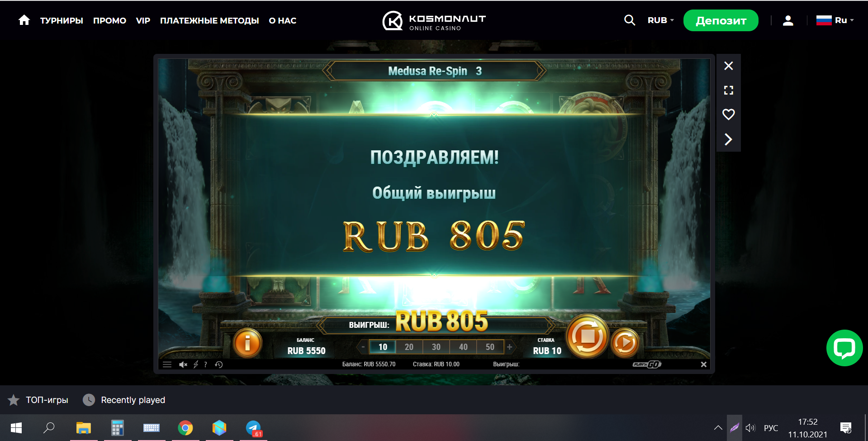The image size is (868, 441).
Task: Open the Ru language selector
Action: [835, 20]
